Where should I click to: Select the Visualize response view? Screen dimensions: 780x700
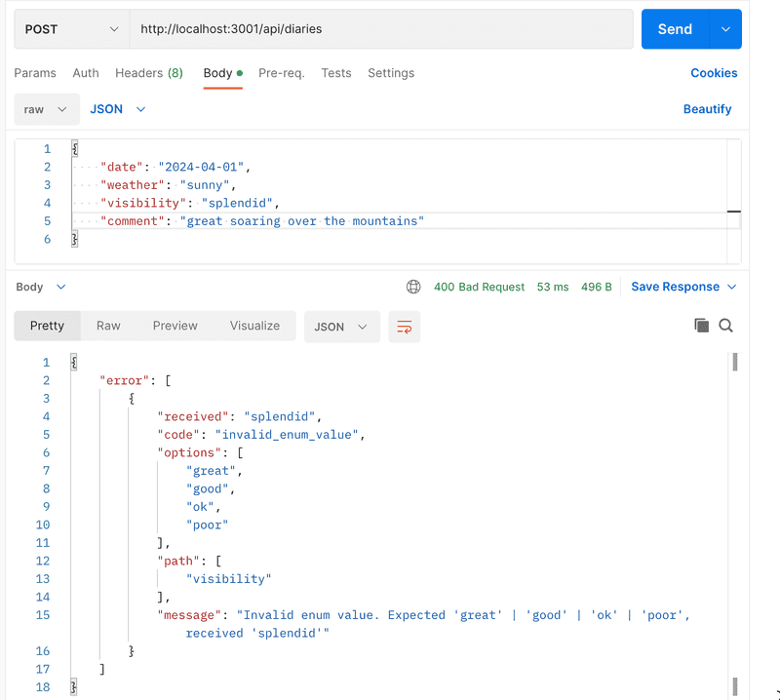254,326
